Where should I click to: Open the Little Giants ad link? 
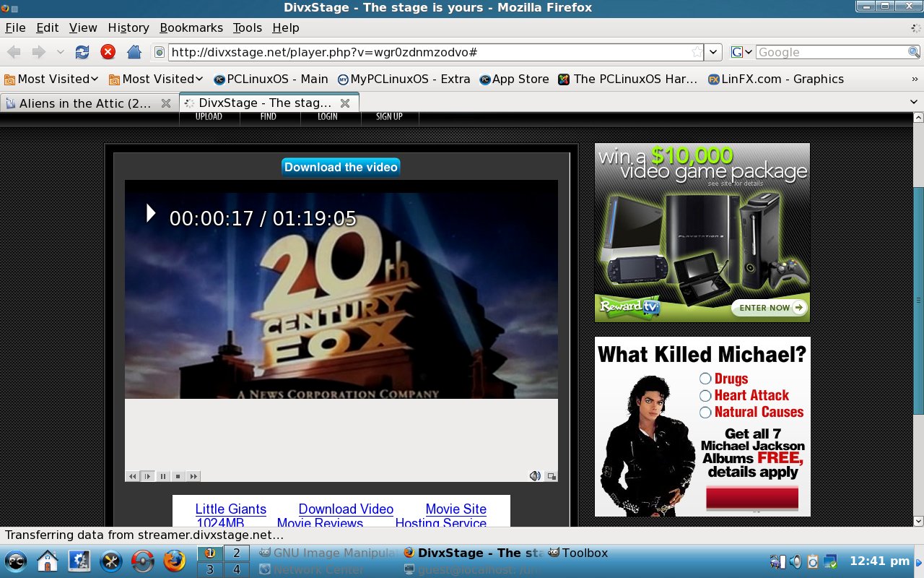point(231,509)
